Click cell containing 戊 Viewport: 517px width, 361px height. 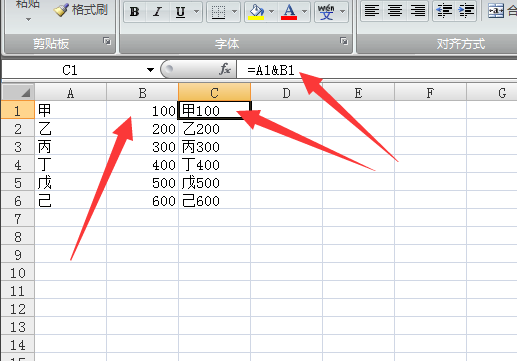[70, 182]
